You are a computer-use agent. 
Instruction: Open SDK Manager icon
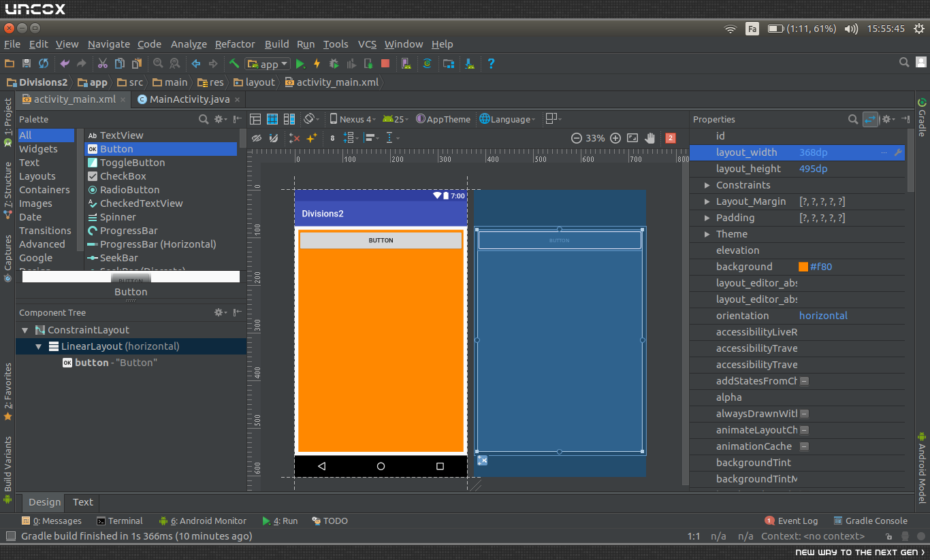(x=470, y=63)
